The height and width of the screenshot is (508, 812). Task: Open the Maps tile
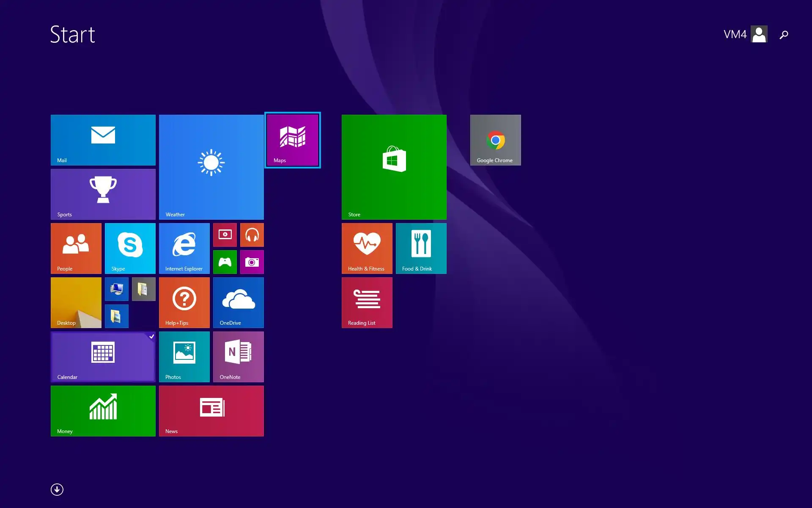coord(292,140)
